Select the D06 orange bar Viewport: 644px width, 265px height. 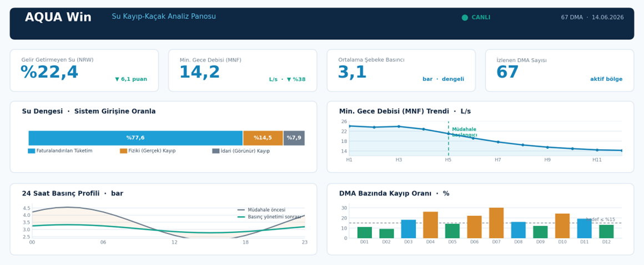474,227
